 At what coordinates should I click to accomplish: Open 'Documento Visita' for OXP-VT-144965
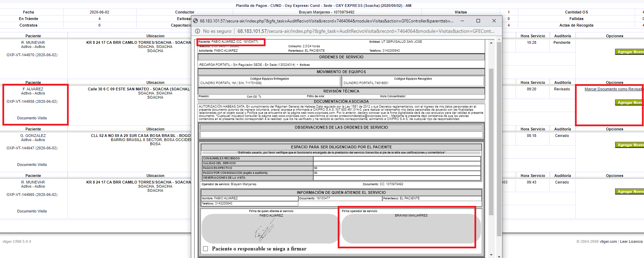click(32, 211)
